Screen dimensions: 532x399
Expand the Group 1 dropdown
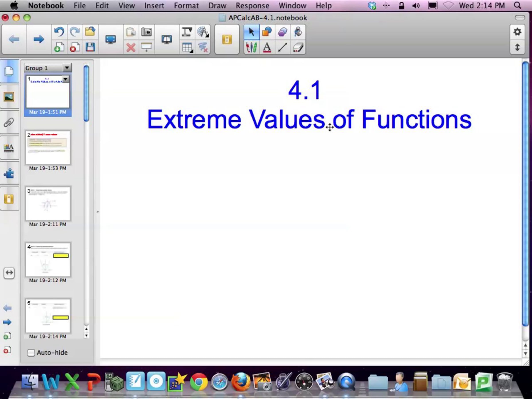click(x=67, y=68)
